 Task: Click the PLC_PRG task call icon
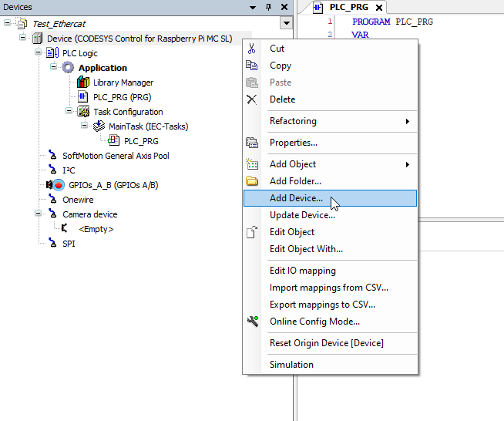click(114, 141)
